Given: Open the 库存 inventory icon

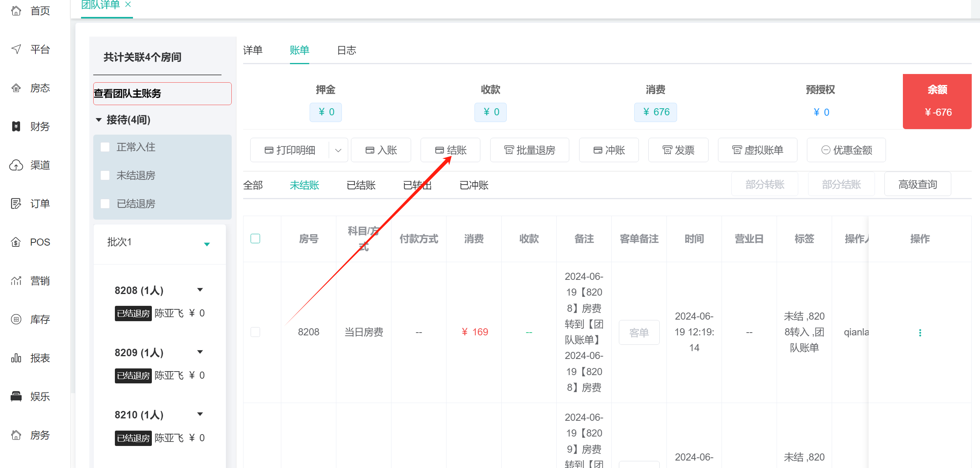Looking at the screenshot, I should [x=16, y=319].
